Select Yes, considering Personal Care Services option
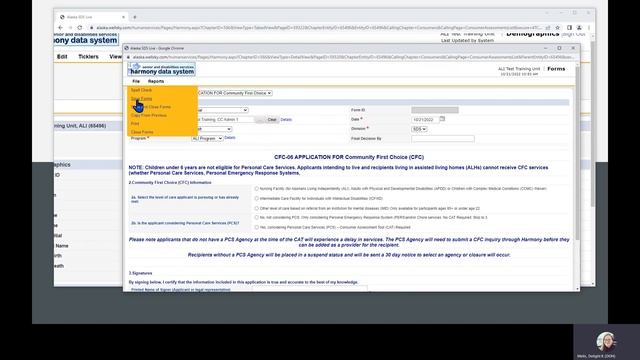The height and width of the screenshot is (360, 640). pyautogui.click(x=256, y=227)
